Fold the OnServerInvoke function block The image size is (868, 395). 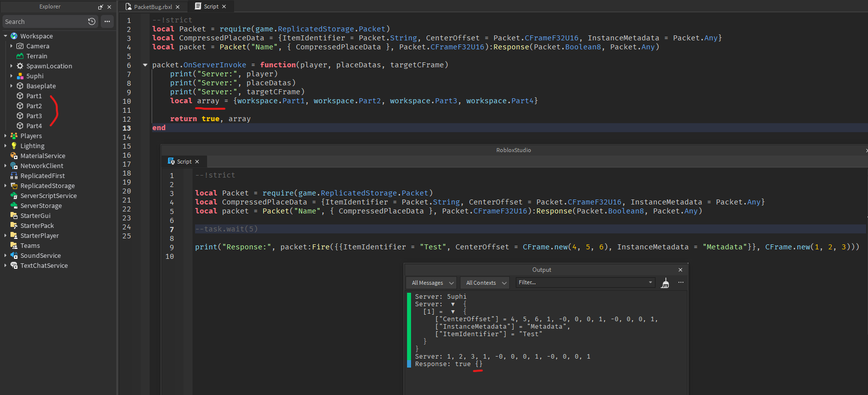tap(145, 65)
